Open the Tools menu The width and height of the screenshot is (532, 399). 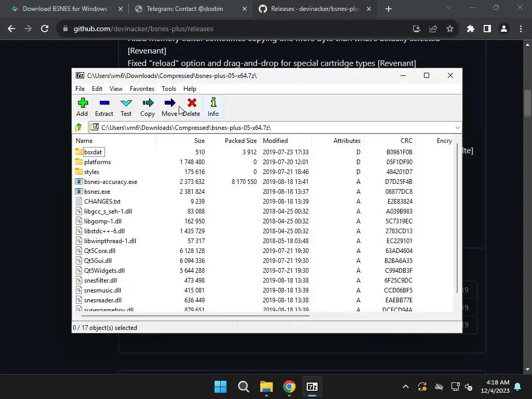tap(169, 88)
